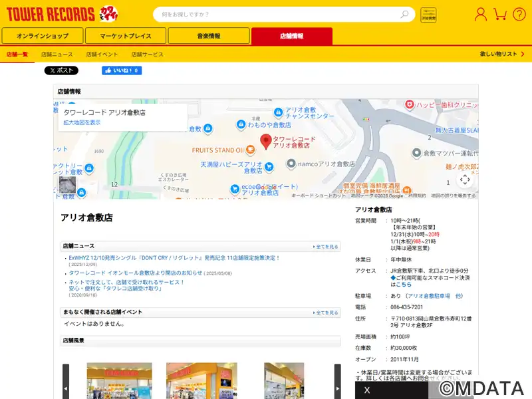Click the map camera controls icon
This screenshot has width=532, height=399.
pos(465,179)
